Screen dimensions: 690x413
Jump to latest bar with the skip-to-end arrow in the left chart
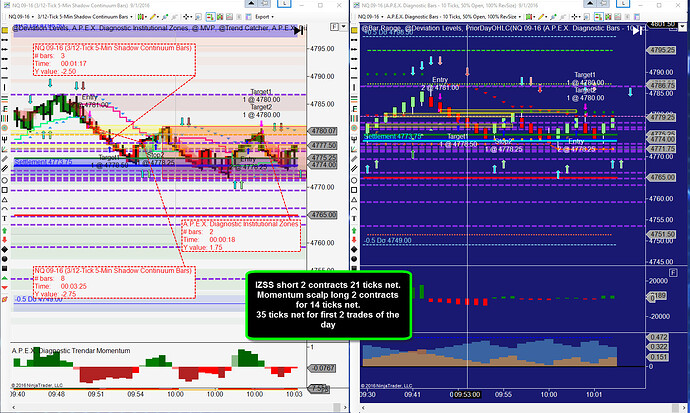(x=299, y=30)
